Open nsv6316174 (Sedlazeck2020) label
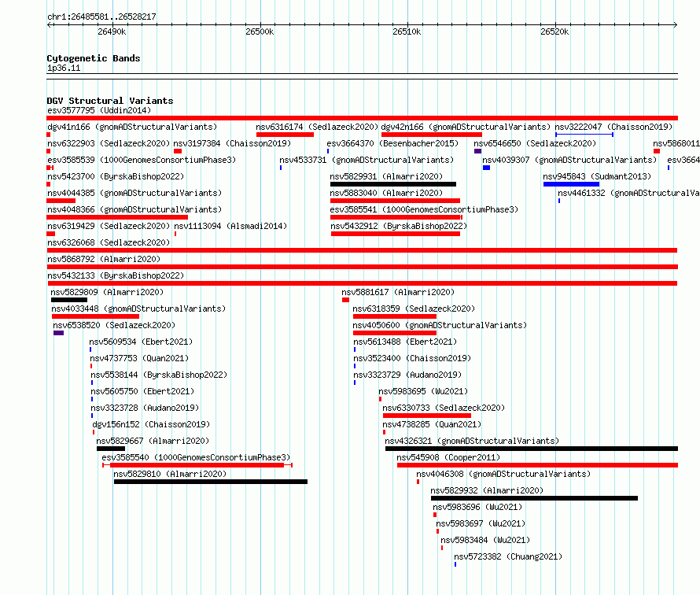700x595 pixels. (x=316, y=127)
